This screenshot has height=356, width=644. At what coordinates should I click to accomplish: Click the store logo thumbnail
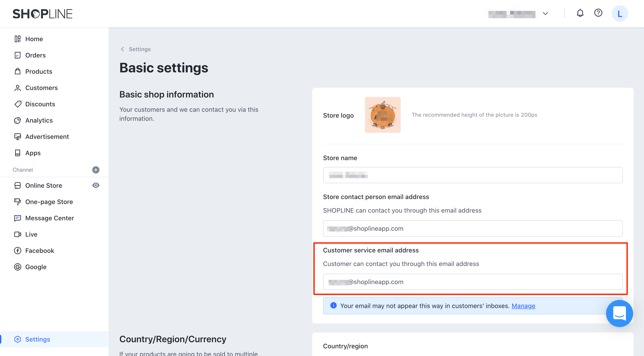383,115
